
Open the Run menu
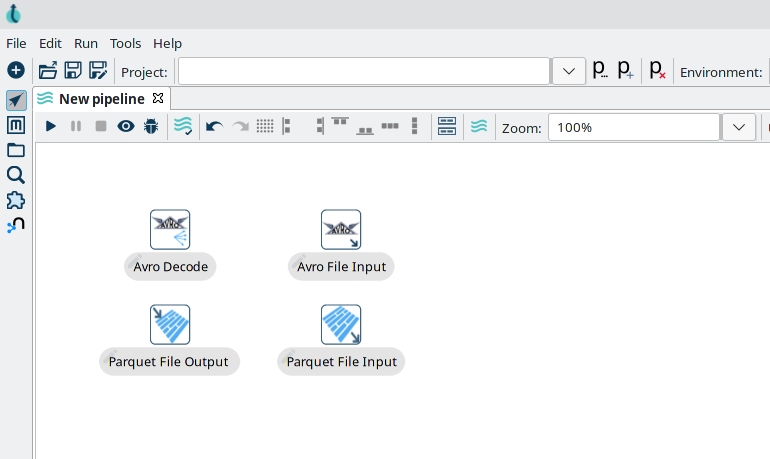[x=86, y=43]
